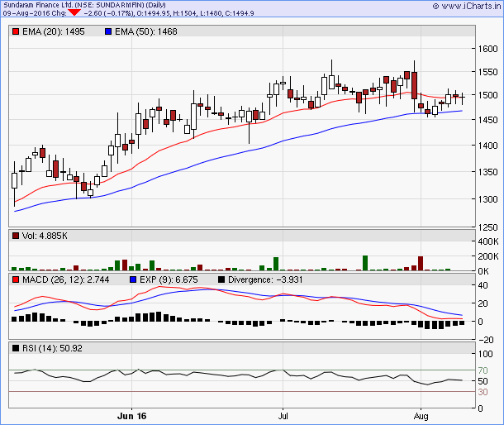The width and height of the screenshot is (504, 425).
Task: Click the 'EXP (9): 6.675' label
Action: pos(169,279)
